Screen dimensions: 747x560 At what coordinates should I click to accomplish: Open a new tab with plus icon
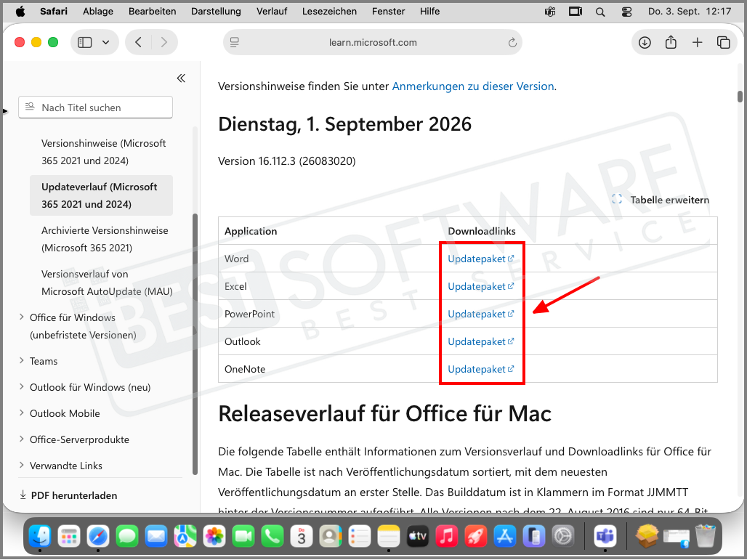click(697, 42)
